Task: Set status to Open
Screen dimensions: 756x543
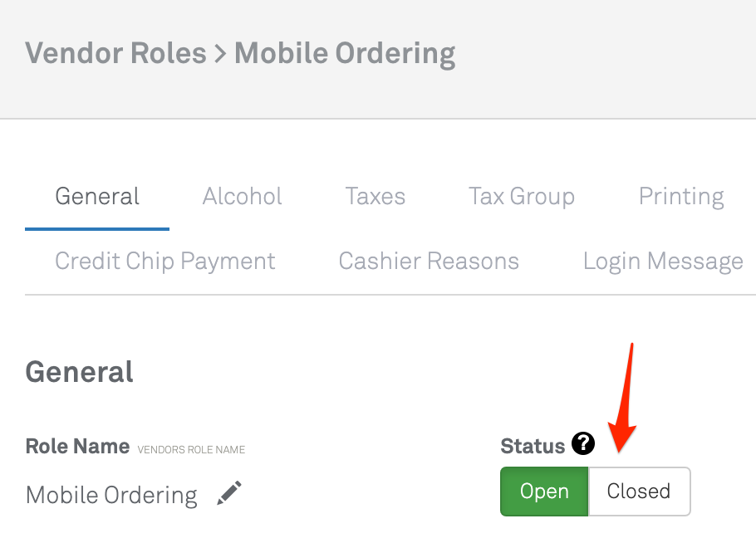Action: (x=544, y=492)
